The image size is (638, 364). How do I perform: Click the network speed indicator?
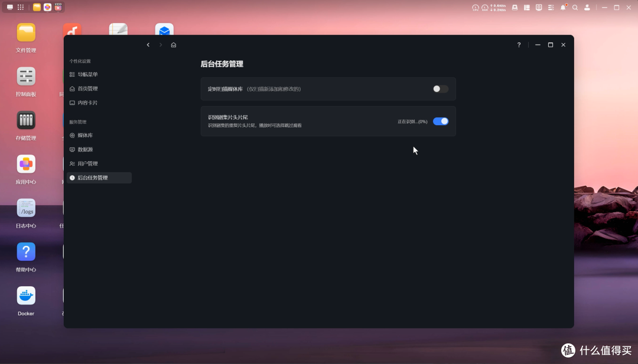coord(498,7)
